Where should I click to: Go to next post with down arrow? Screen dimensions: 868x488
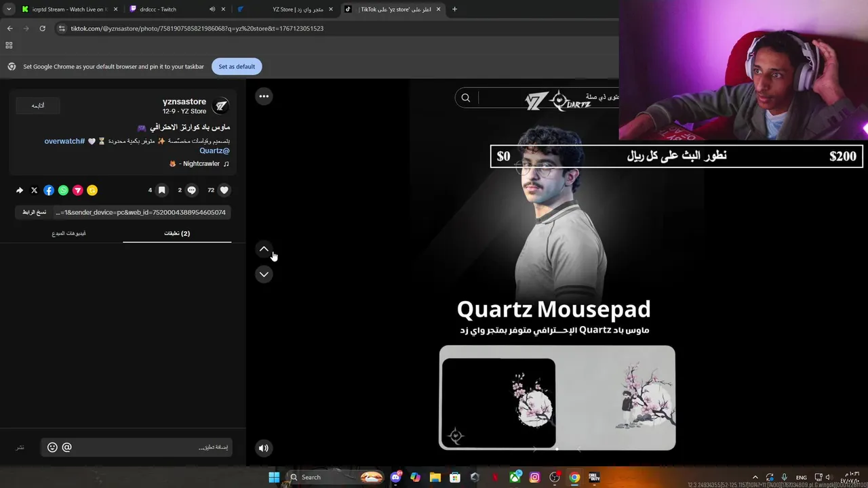tap(264, 274)
